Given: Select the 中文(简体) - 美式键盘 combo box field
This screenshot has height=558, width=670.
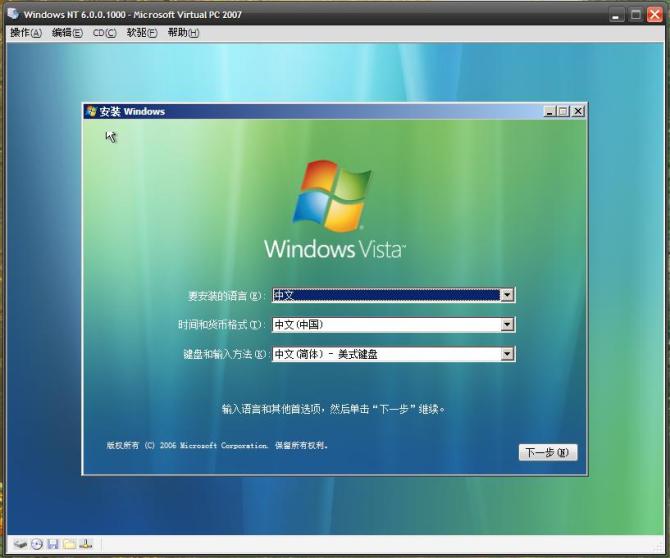Looking at the screenshot, I should tap(394, 354).
